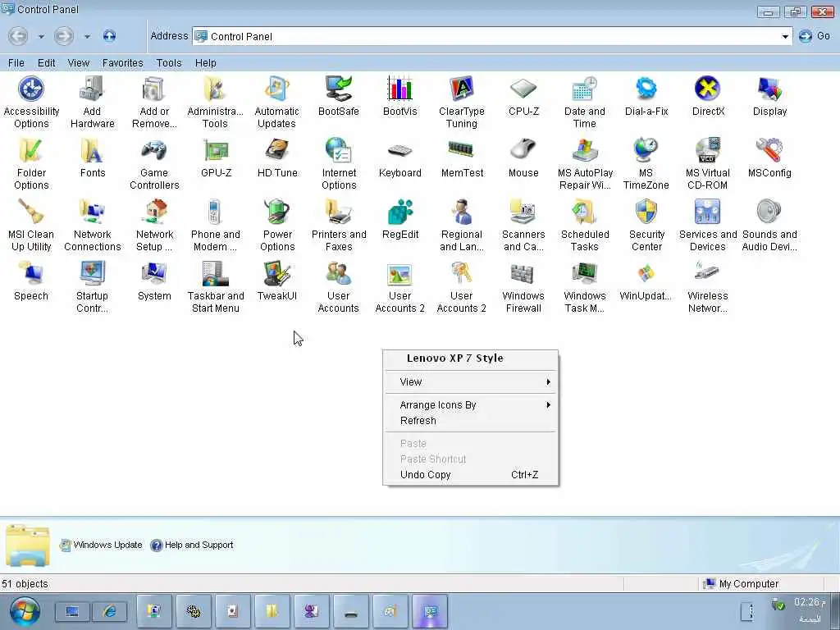Open the Back button history dropdown
The image size is (840, 630).
[x=41, y=36]
